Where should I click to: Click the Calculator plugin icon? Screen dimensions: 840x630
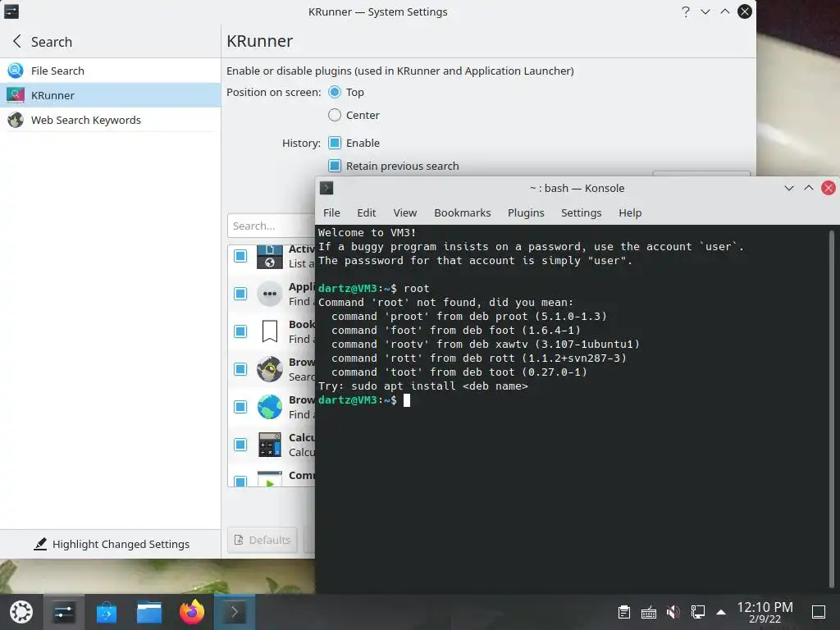269,445
